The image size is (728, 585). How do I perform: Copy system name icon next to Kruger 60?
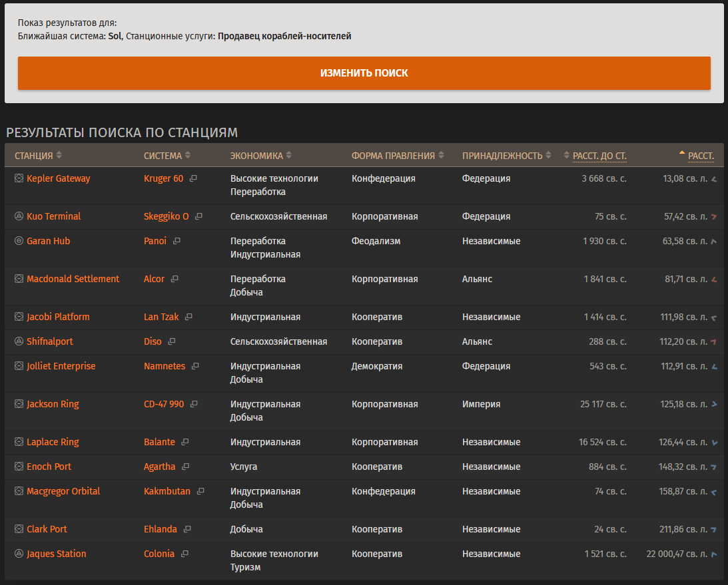[194, 178]
